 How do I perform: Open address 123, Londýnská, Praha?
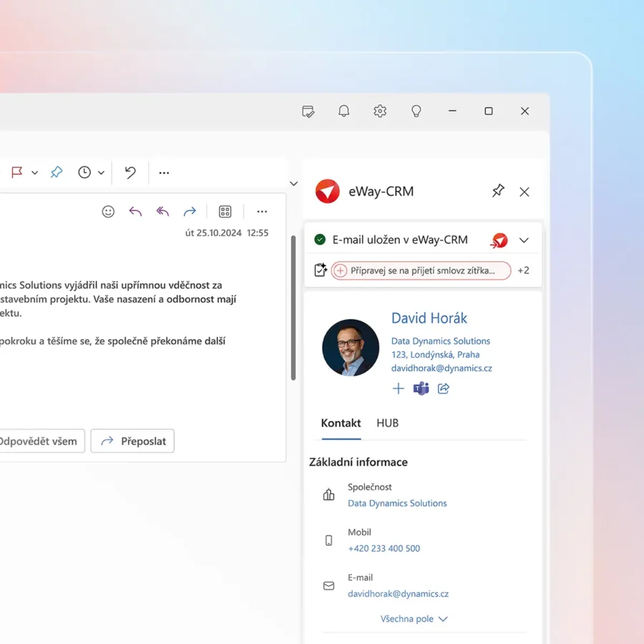tap(435, 354)
